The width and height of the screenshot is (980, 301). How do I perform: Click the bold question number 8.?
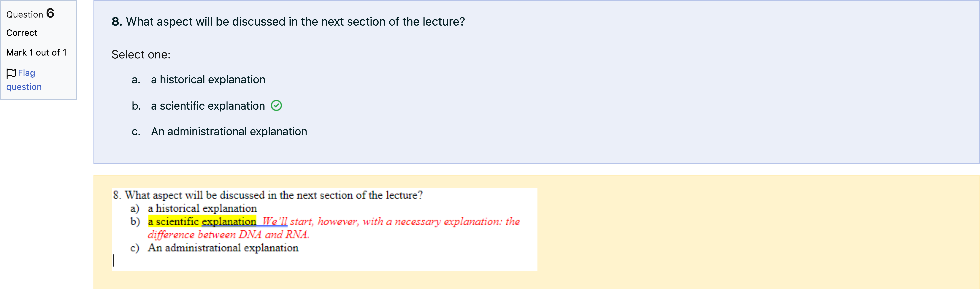click(117, 22)
